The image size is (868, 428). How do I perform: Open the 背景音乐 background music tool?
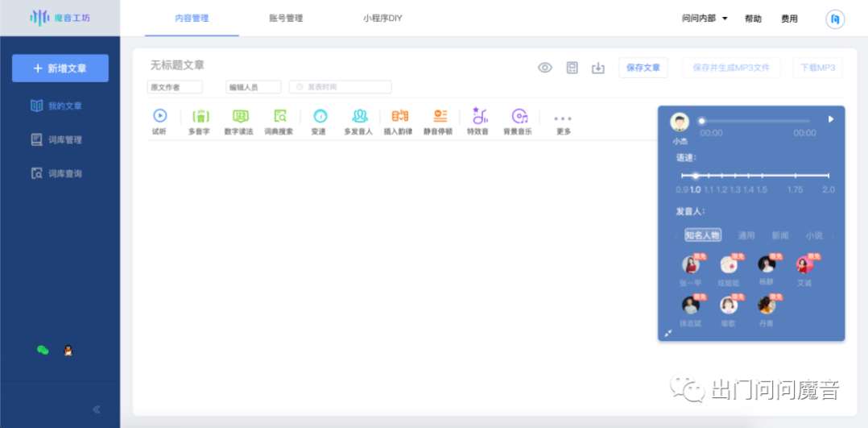[519, 116]
